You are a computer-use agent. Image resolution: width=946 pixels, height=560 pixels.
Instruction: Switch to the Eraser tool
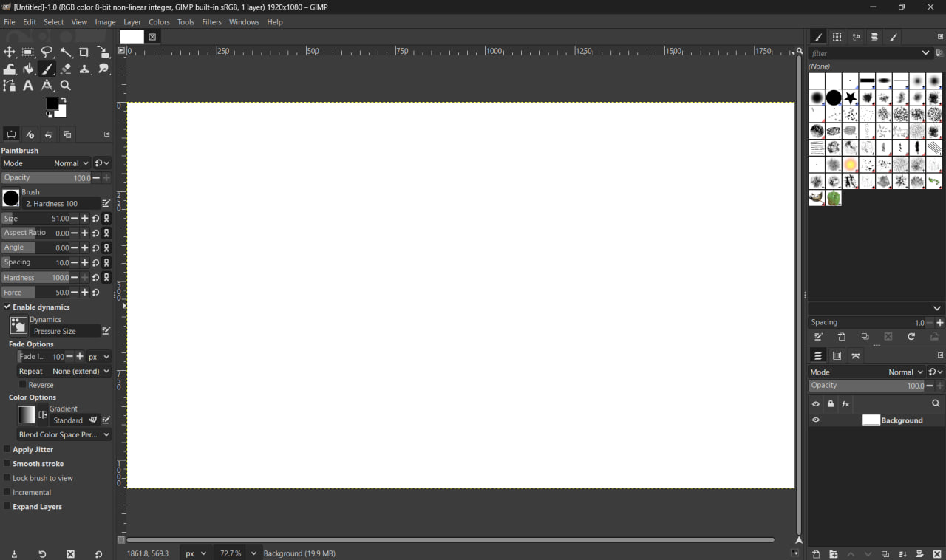(66, 69)
